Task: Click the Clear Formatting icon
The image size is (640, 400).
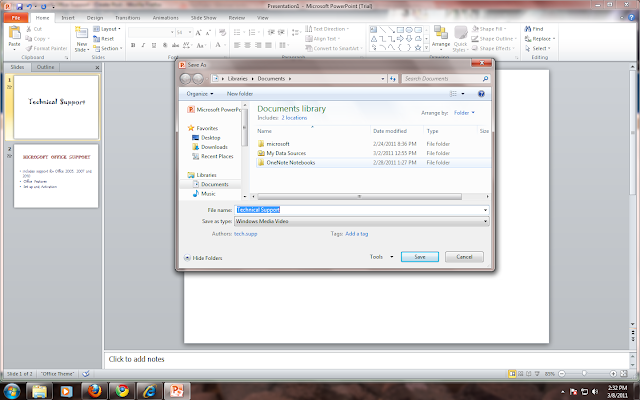Action: tap(222, 32)
